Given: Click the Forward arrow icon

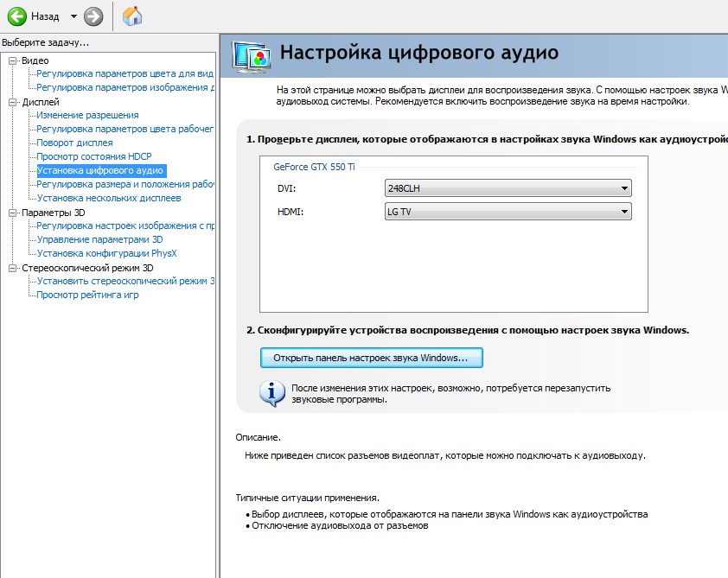Looking at the screenshot, I should (x=93, y=16).
